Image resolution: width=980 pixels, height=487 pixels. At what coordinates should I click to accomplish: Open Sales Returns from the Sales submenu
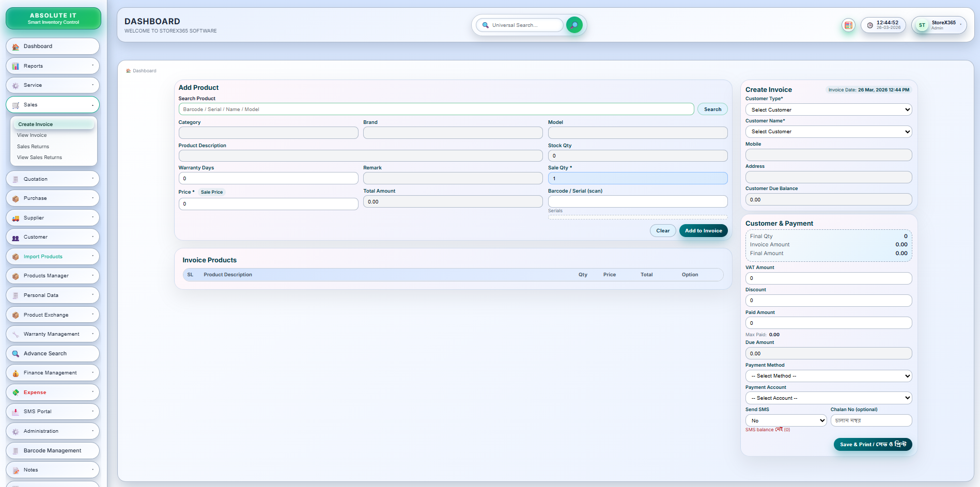click(x=33, y=146)
